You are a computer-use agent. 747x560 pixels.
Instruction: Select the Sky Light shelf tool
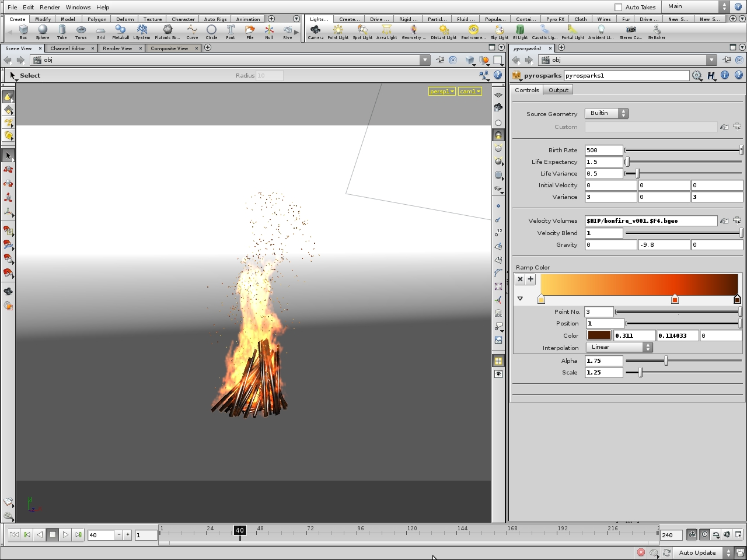pos(500,30)
